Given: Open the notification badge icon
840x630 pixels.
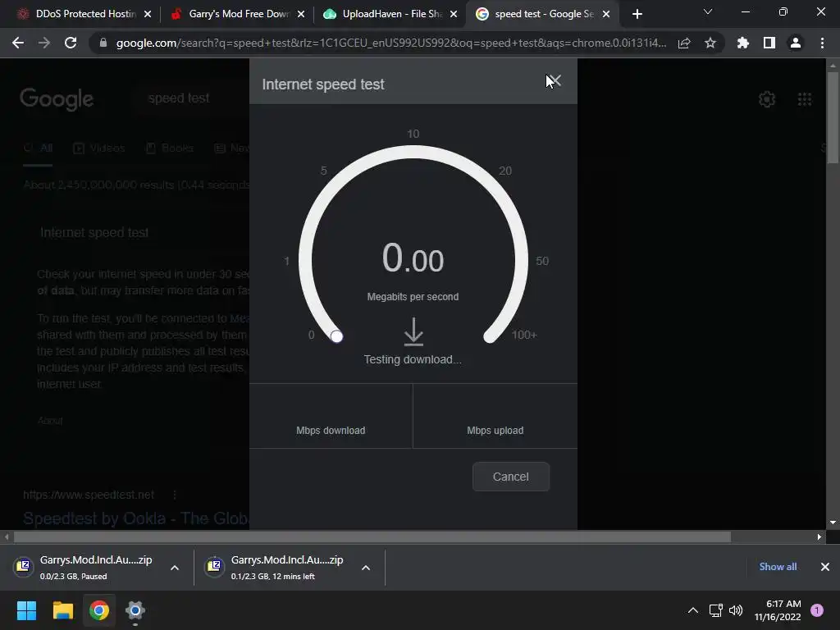Looking at the screenshot, I should click(x=817, y=610).
